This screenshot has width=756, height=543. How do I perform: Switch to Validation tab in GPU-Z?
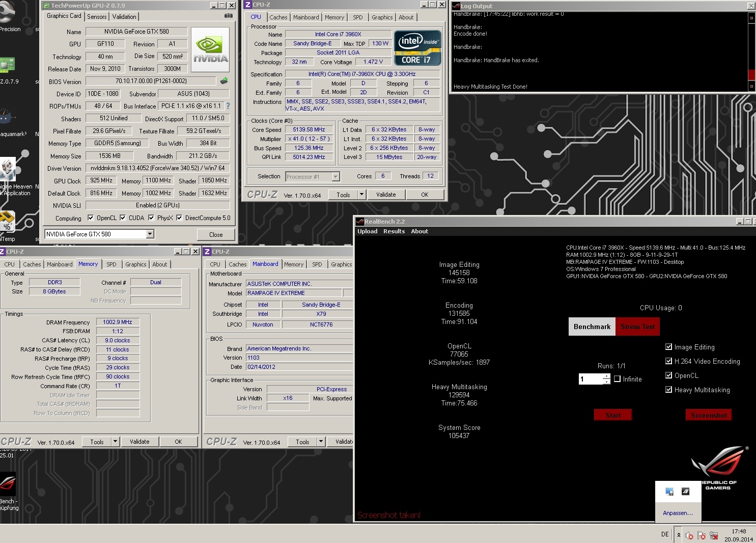124,17
